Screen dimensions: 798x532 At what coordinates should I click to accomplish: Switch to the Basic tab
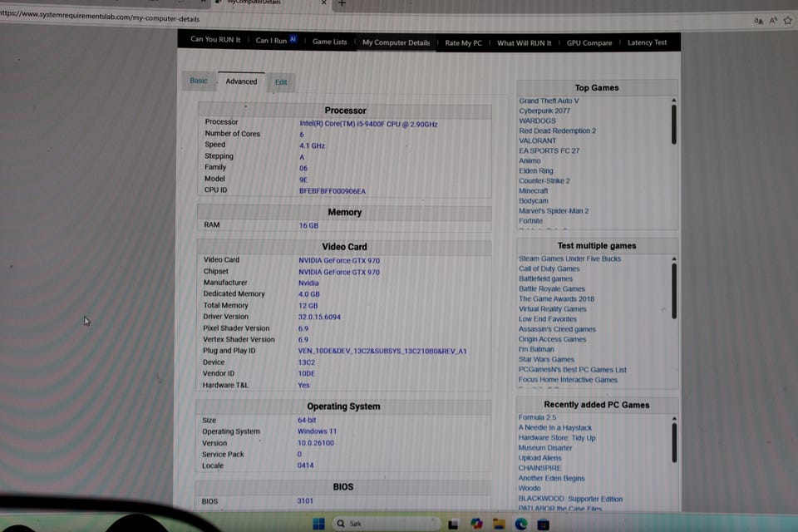[x=199, y=81]
